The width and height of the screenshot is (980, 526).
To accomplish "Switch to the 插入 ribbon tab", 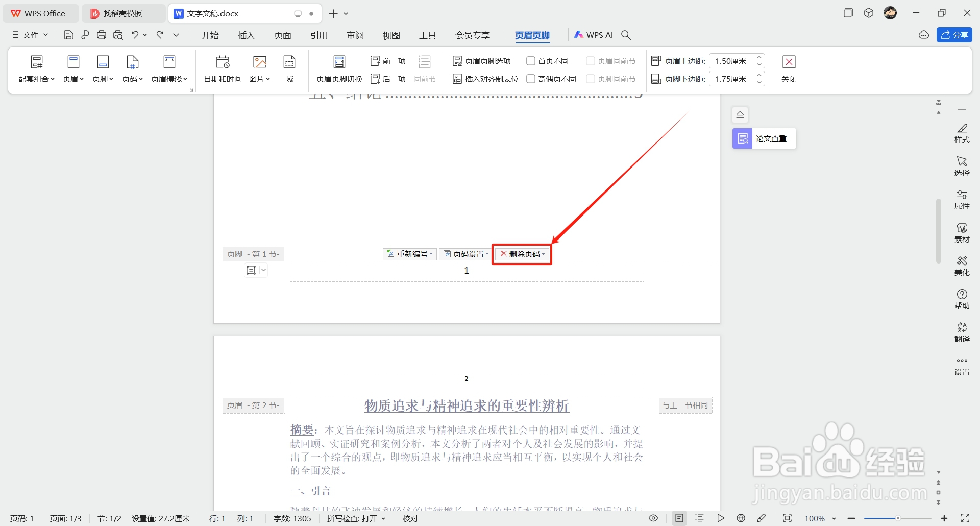I will coord(246,35).
